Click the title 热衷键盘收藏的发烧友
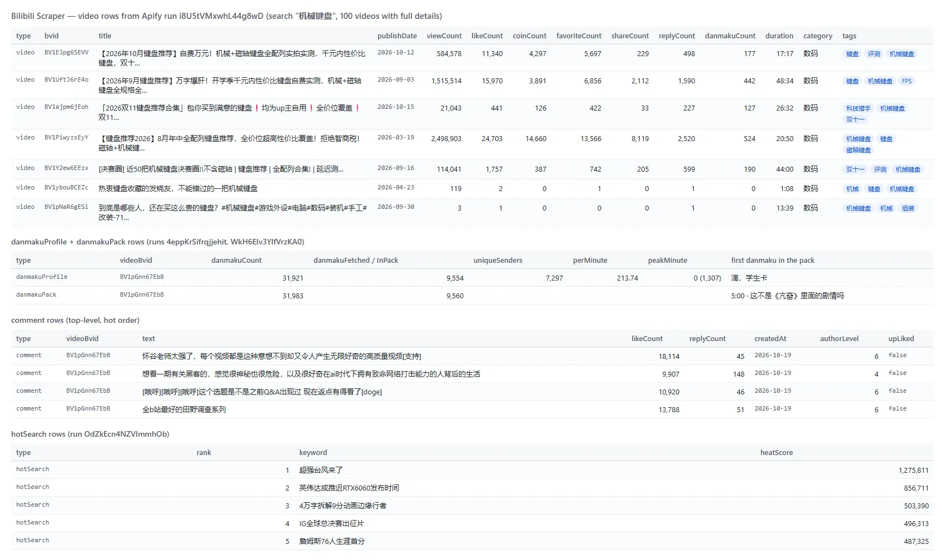The image size is (945, 560). (178, 188)
